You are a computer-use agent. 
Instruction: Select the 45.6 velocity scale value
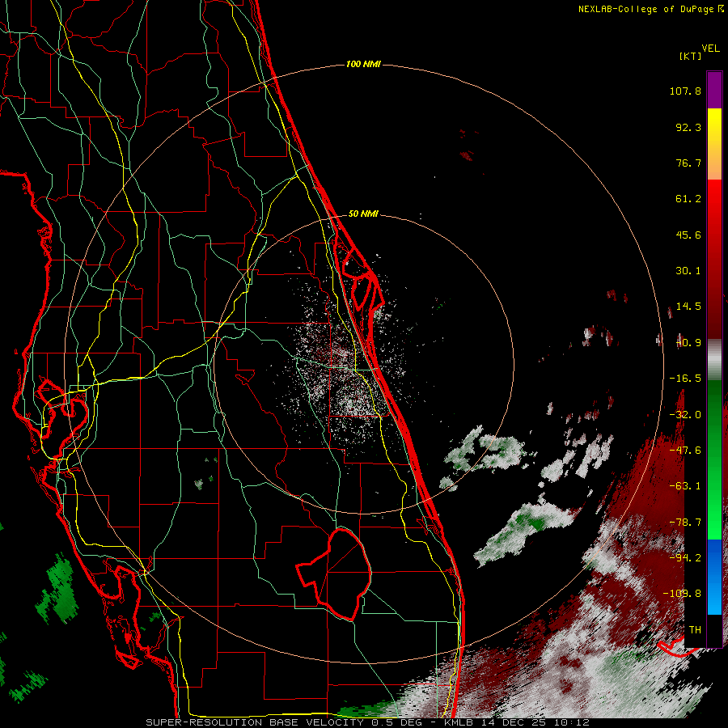(688, 235)
